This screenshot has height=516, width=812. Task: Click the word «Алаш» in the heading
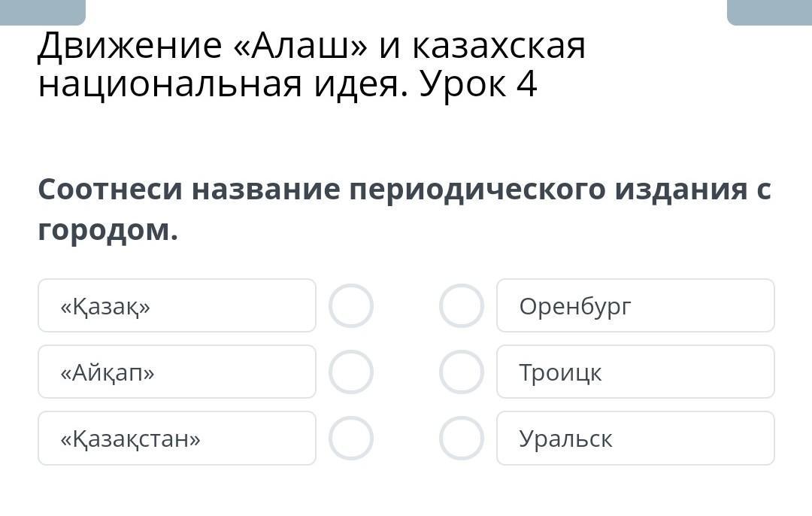tap(300, 47)
